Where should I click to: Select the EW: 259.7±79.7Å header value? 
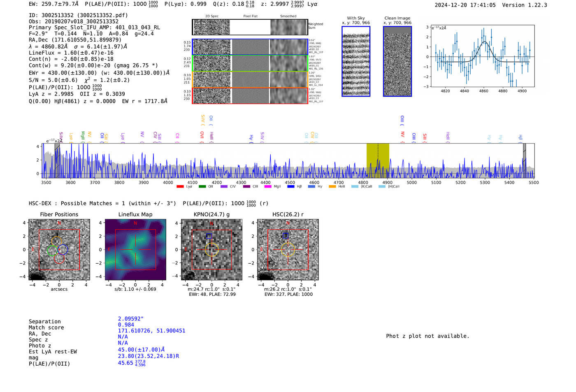pyautogui.click(x=53, y=4)
